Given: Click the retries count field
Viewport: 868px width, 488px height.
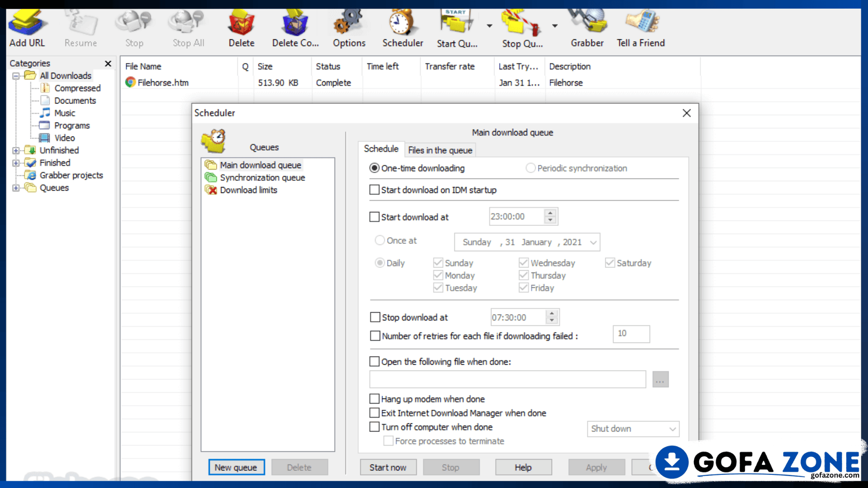Looking at the screenshot, I should [x=631, y=334].
